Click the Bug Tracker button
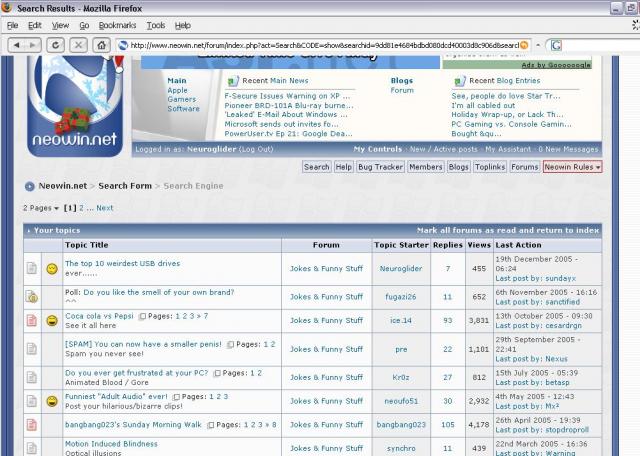This screenshot has width=640, height=456. pos(380,167)
